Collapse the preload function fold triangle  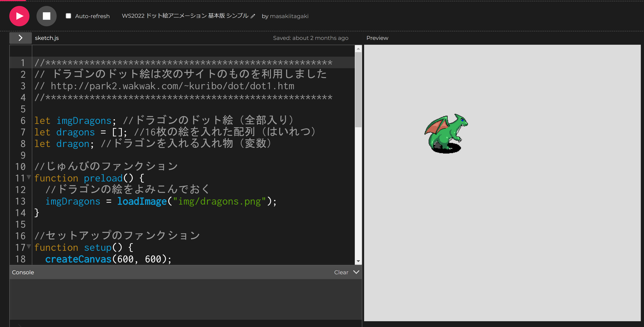tap(29, 177)
